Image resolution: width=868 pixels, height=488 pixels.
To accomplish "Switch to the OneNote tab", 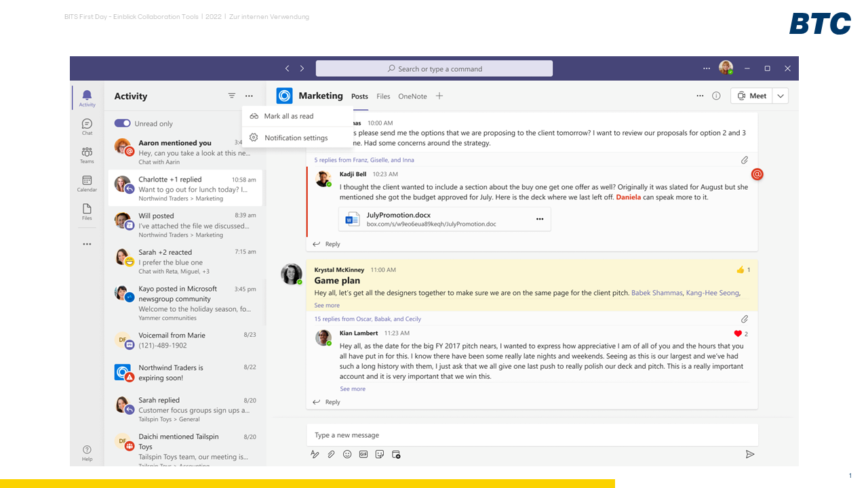I will (x=412, y=96).
